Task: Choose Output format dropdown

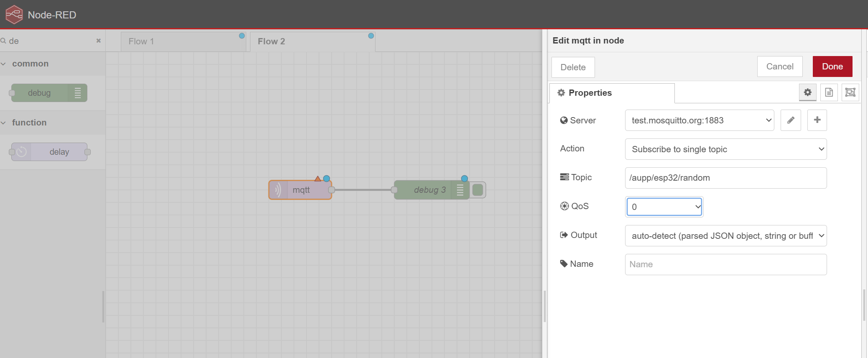Action: pyautogui.click(x=725, y=236)
